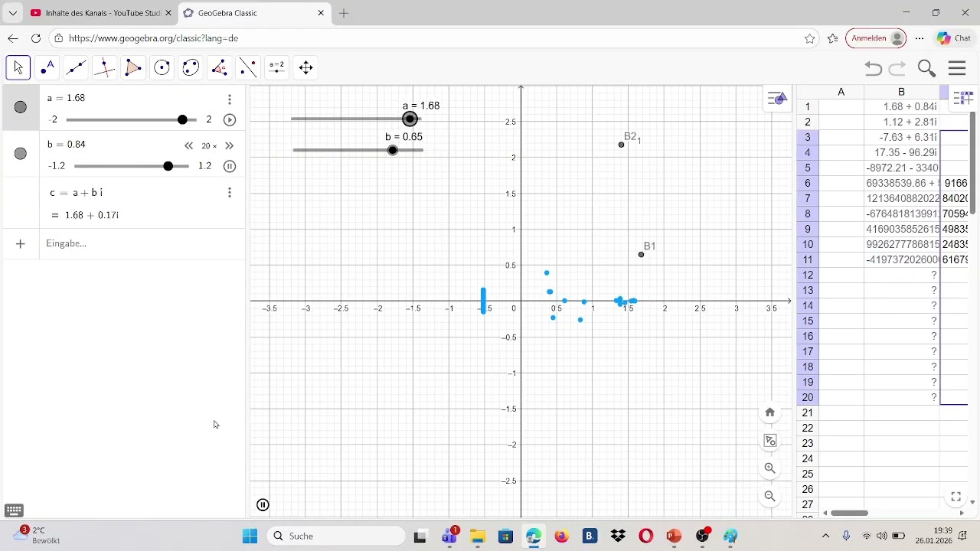Select the Perpendicular line tool
980x551 pixels.
click(105, 68)
